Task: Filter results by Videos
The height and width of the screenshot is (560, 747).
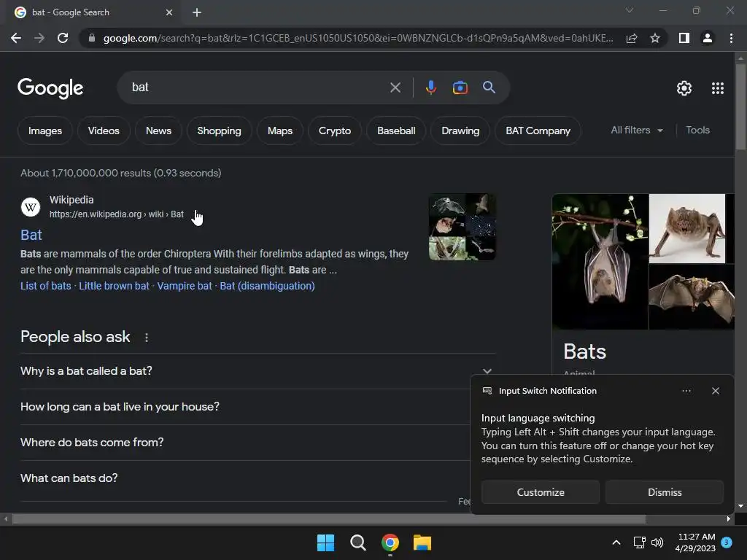Action: 104,131
